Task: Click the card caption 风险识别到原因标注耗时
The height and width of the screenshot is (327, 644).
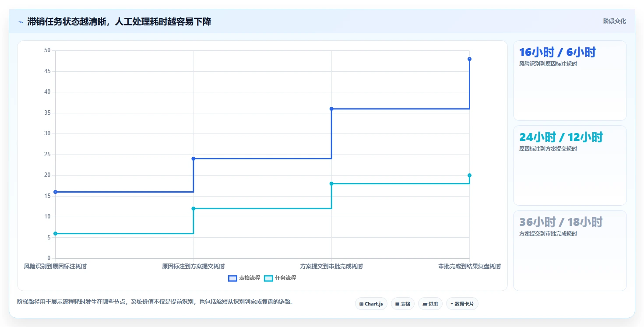Action: tap(548, 64)
